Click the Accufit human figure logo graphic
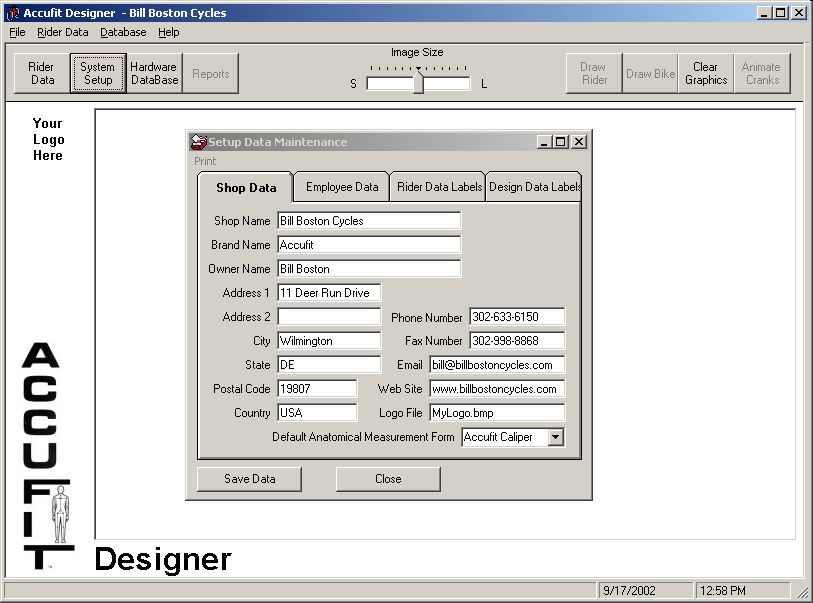 click(x=61, y=514)
